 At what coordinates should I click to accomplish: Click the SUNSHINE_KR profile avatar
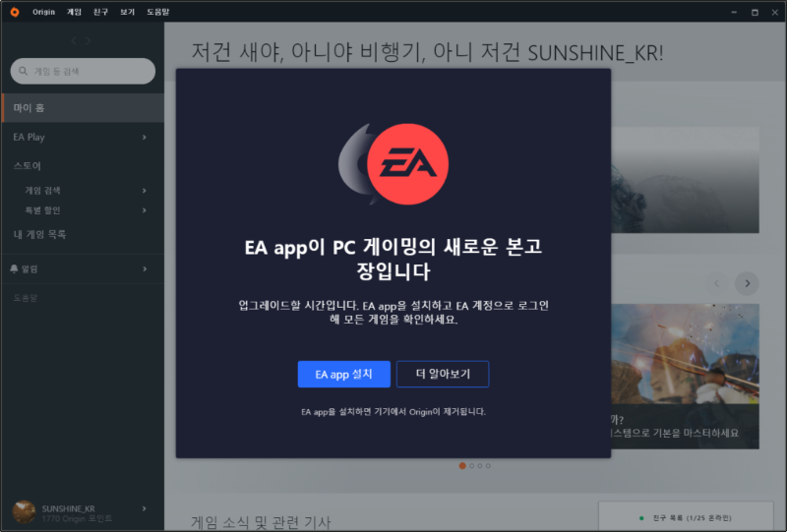pos(24,512)
